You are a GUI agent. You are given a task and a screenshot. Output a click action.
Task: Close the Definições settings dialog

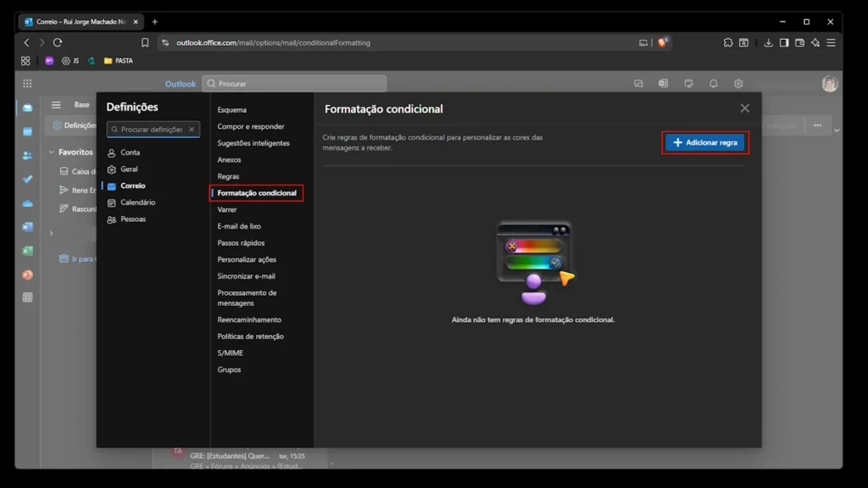tap(744, 108)
